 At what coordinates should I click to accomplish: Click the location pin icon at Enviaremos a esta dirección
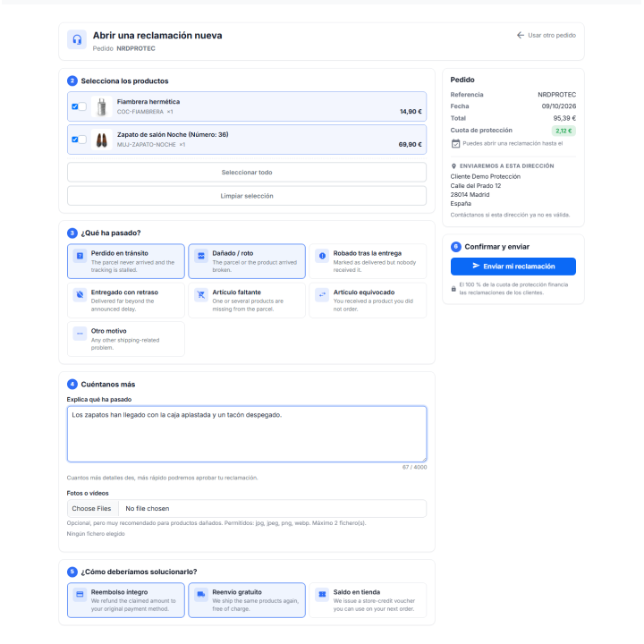(453, 166)
